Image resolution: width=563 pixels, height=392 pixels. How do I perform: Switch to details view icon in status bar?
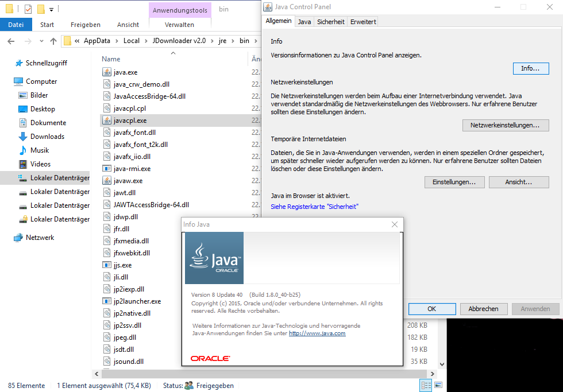(426, 386)
